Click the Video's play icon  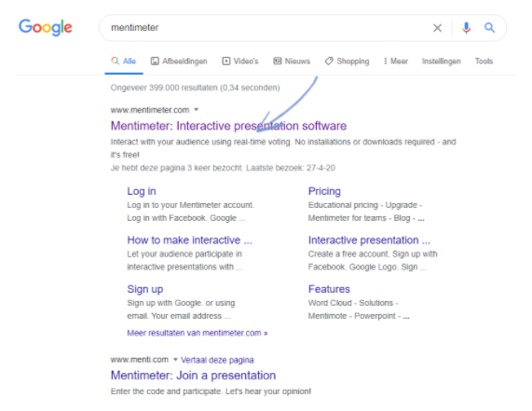226,62
